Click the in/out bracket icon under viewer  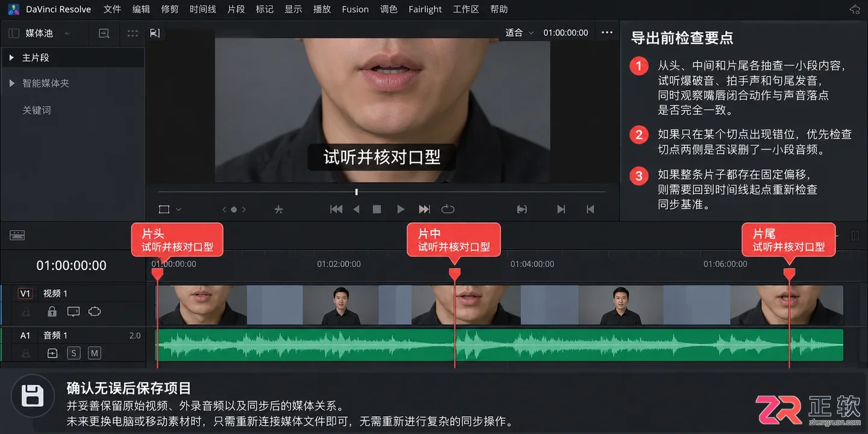tap(522, 209)
